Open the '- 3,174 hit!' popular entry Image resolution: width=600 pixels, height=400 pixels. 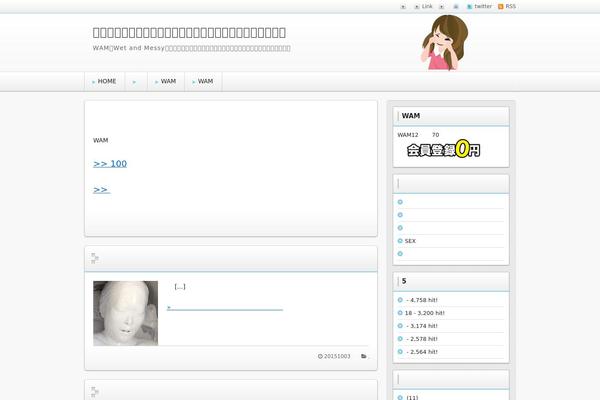click(x=422, y=326)
